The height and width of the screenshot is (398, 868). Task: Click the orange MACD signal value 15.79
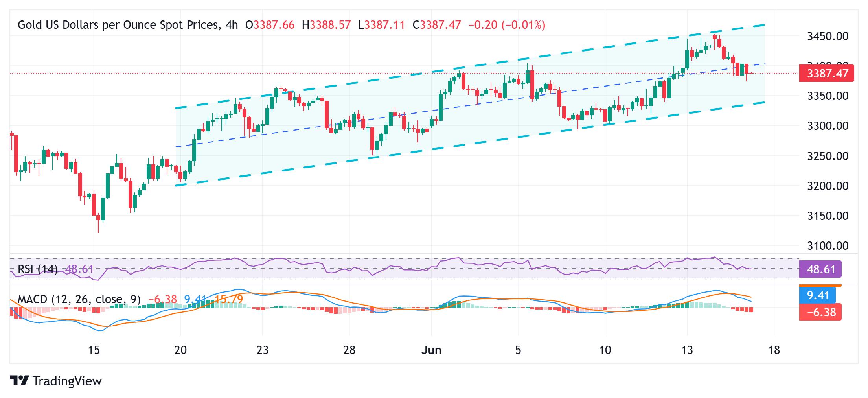tap(229, 300)
